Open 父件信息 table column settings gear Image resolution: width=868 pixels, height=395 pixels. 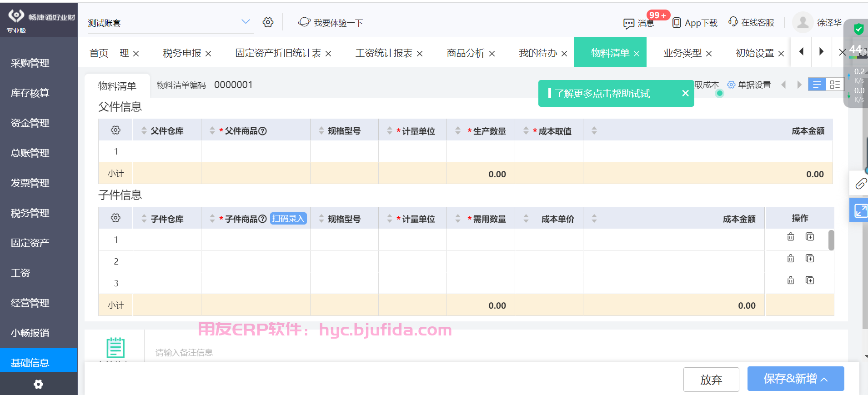click(115, 130)
